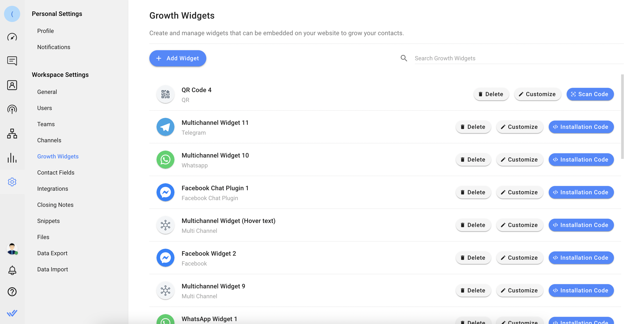The width and height of the screenshot is (644, 324).
Task: Click the WhatsApp multichannel widget icon
Action: point(165,159)
